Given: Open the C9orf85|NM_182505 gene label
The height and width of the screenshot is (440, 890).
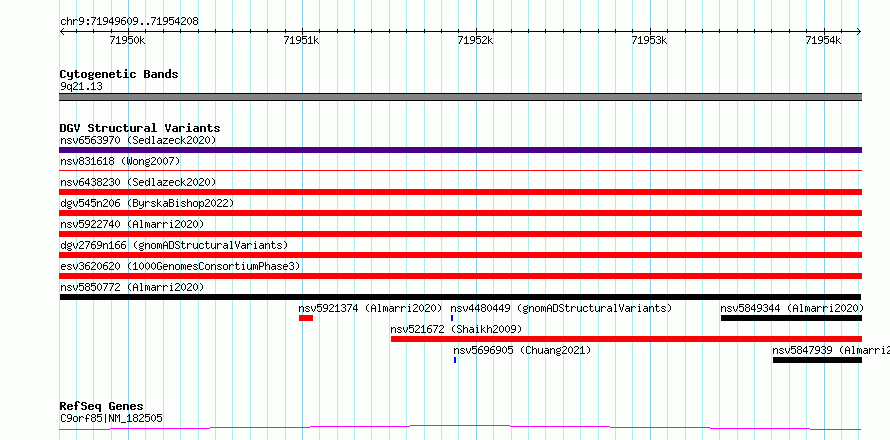Looking at the screenshot, I should [111, 419].
